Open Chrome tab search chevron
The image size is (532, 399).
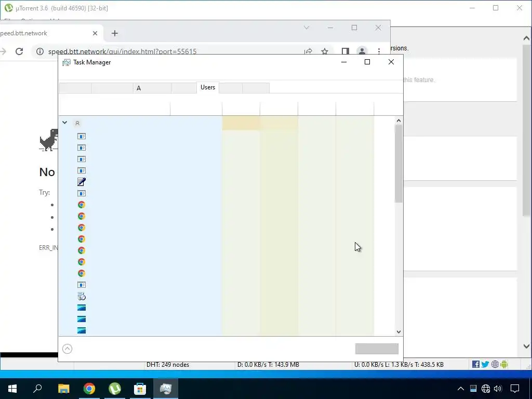(307, 28)
